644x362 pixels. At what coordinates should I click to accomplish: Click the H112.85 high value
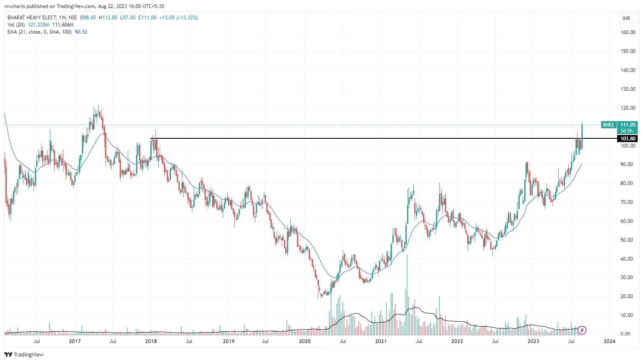108,18
